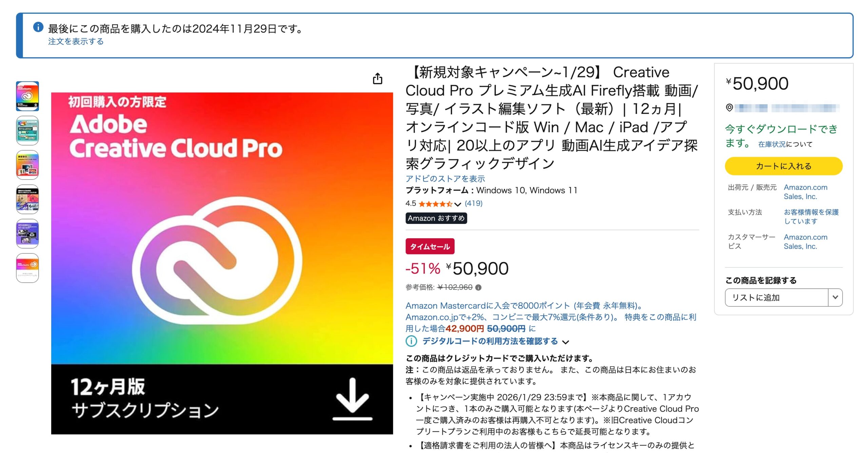The height and width of the screenshot is (453, 868).
Task: Select the fifth product thumbnail
Action: click(27, 233)
